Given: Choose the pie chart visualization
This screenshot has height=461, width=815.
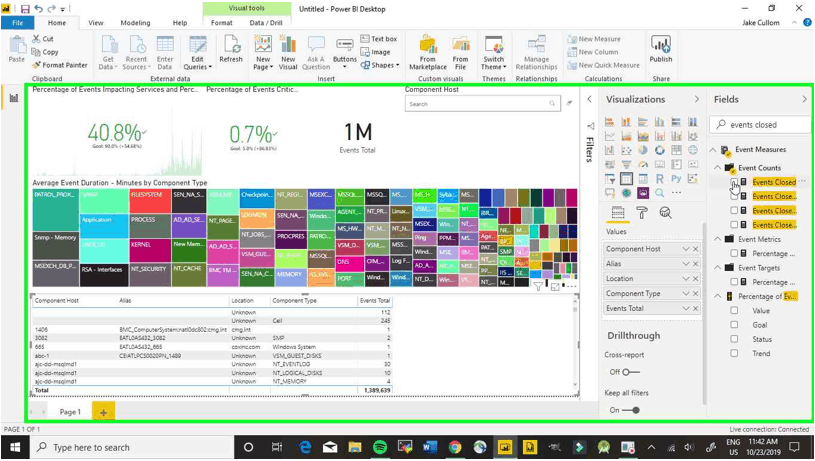Looking at the screenshot, I should pyautogui.click(x=643, y=150).
